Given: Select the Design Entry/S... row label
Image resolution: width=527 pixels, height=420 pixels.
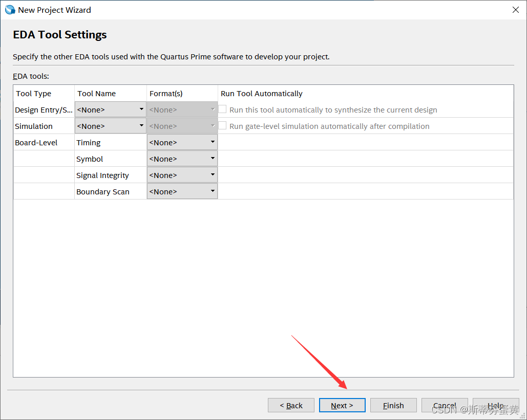Looking at the screenshot, I should pyautogui.click(x=44, y=110).
